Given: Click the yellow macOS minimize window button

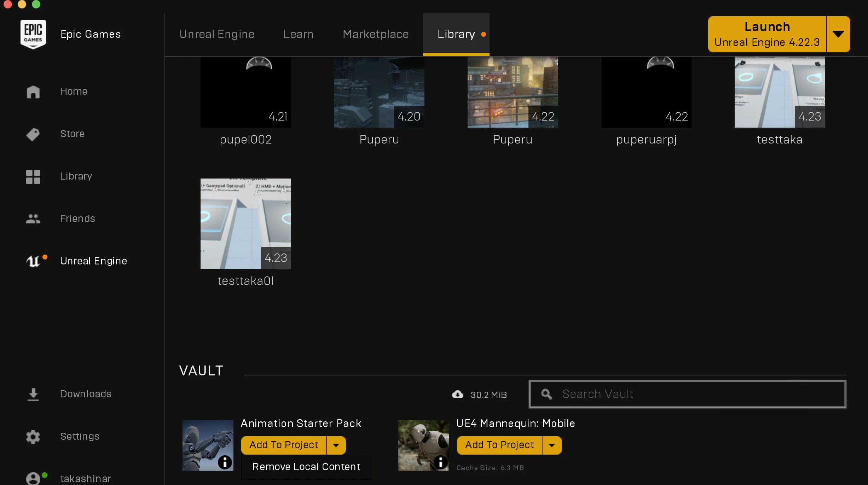Looking at the screenshot, I should pyautogui.click(x=22, y=4).
